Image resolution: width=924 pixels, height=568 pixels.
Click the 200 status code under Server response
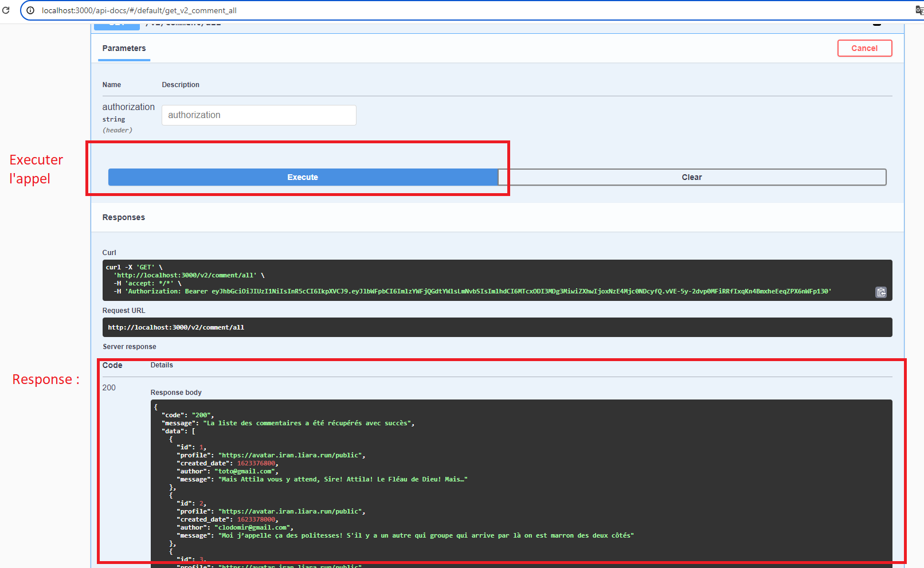point(109,387)
